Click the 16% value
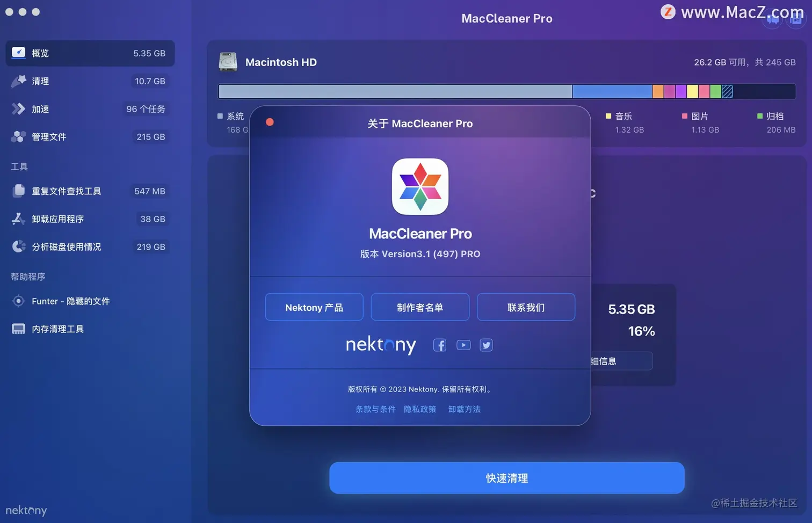 (642, 331)
